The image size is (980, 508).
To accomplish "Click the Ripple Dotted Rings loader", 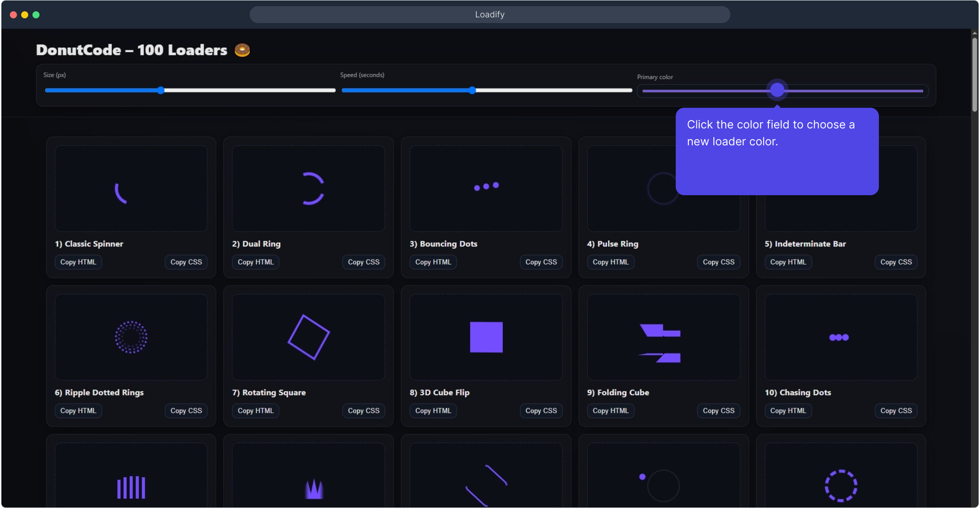I will tap(131, 337).
